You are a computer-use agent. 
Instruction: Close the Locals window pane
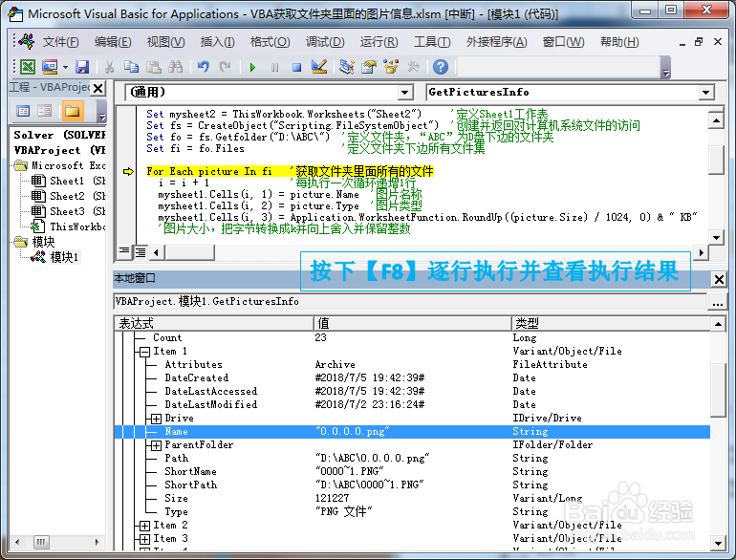pos(719,279)
